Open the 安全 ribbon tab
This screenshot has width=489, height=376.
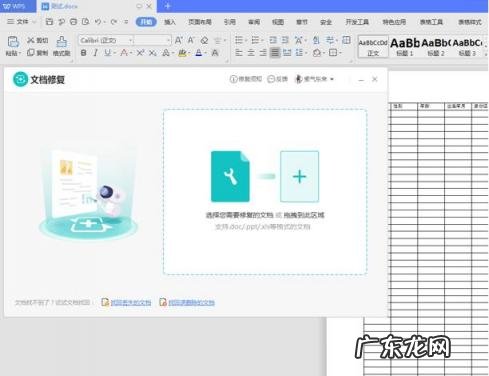pos(326,22)
